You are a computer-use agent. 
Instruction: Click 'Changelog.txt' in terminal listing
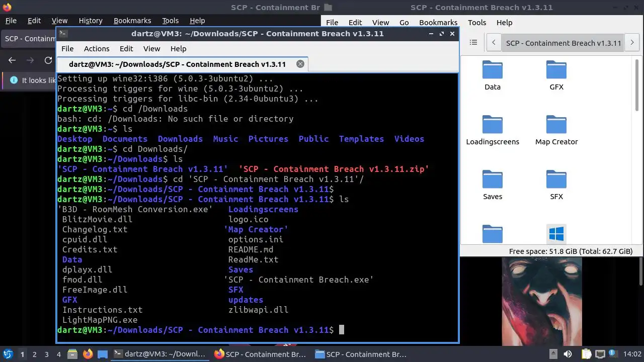pyautogui.click(x=95, y=229)
